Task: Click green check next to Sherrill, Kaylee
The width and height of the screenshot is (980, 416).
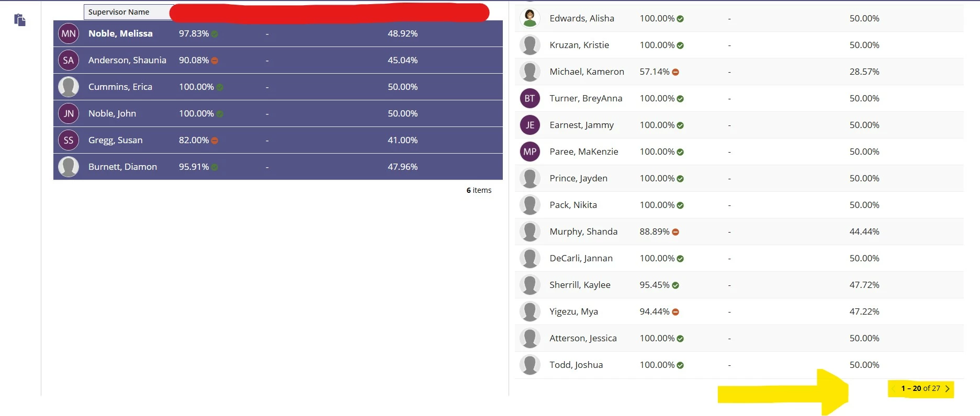Action: (675, 285)
